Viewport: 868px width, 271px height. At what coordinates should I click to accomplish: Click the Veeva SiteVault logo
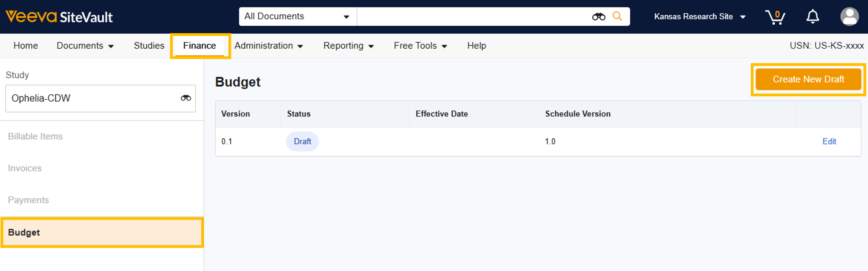(59, 17)
